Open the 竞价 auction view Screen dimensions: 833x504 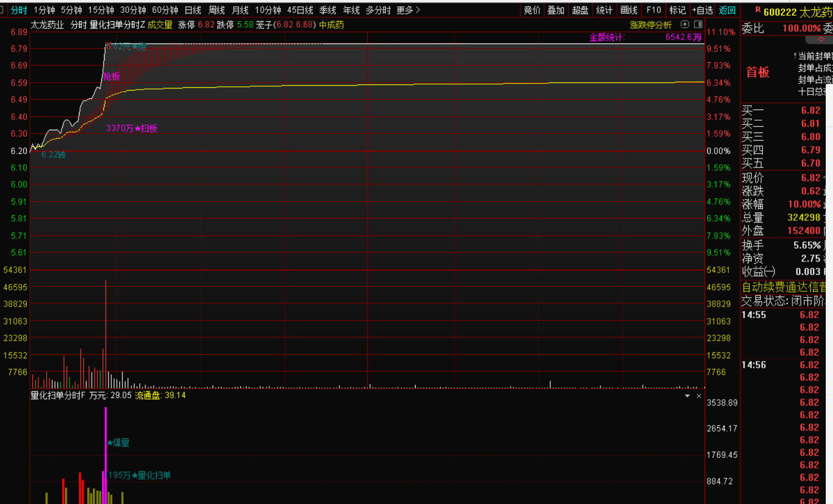(532, 10)
